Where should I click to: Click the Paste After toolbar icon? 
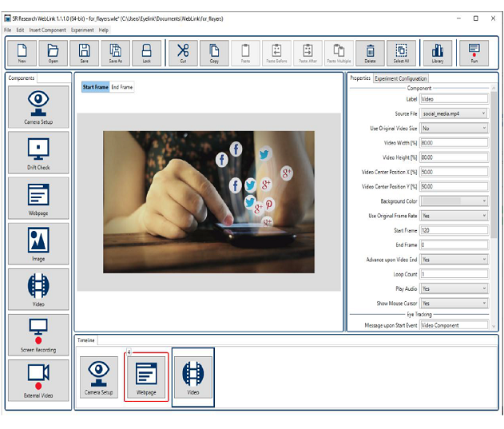pyautogui.click(x=308, y=53)
